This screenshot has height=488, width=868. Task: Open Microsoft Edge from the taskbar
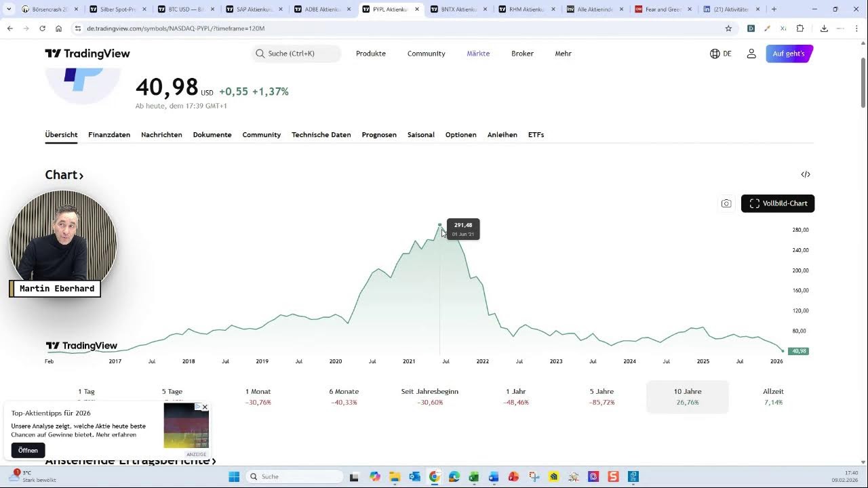point(454,476)
